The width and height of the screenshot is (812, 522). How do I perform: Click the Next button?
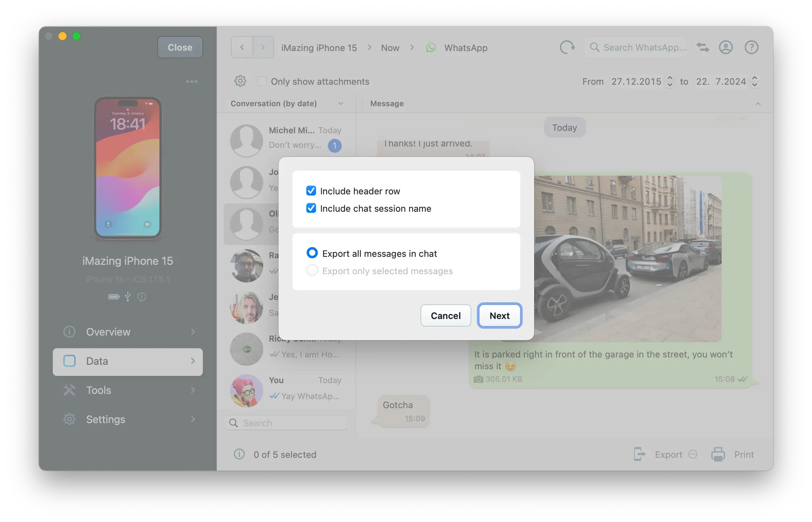[499, 315]
